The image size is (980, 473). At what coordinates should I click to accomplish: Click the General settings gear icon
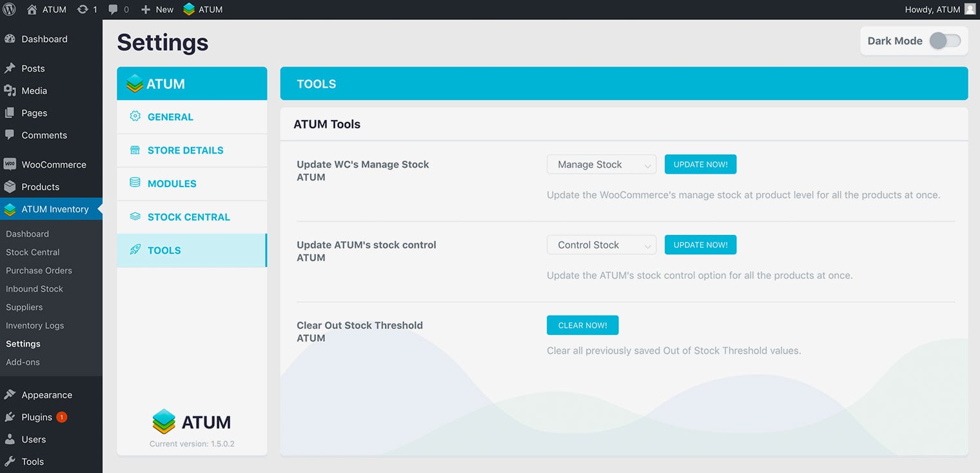135,117
